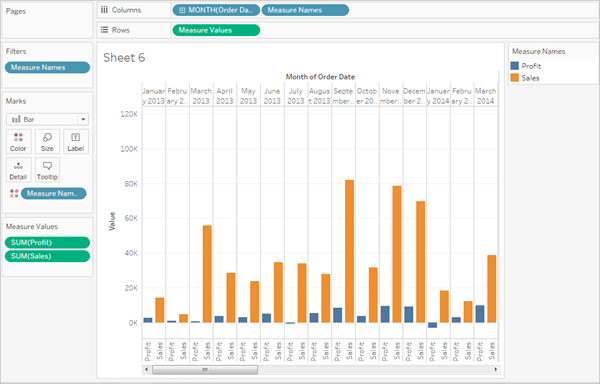Select the SUM(Profit) pill

47,242
